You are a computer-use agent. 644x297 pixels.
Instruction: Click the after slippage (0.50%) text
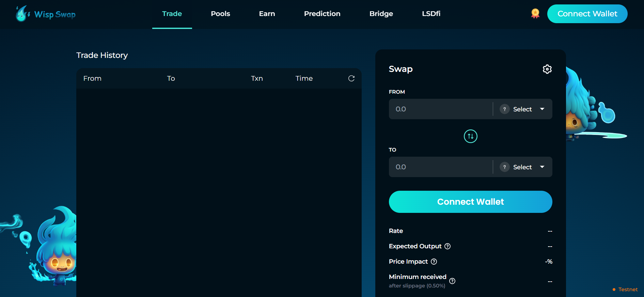[x=417, y=286]
